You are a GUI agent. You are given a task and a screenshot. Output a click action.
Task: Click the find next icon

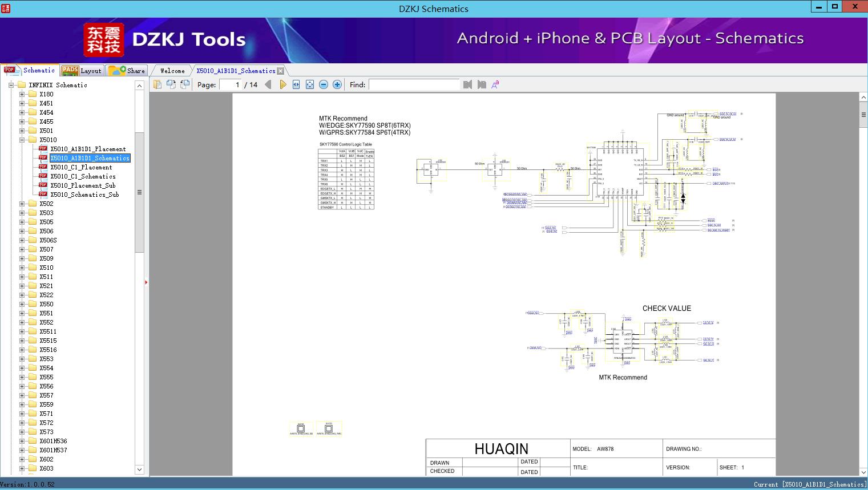click(x=482, y=84)
